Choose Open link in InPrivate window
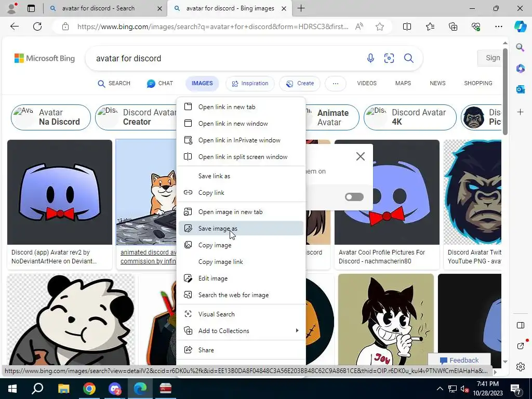 (x=241, y=140)
